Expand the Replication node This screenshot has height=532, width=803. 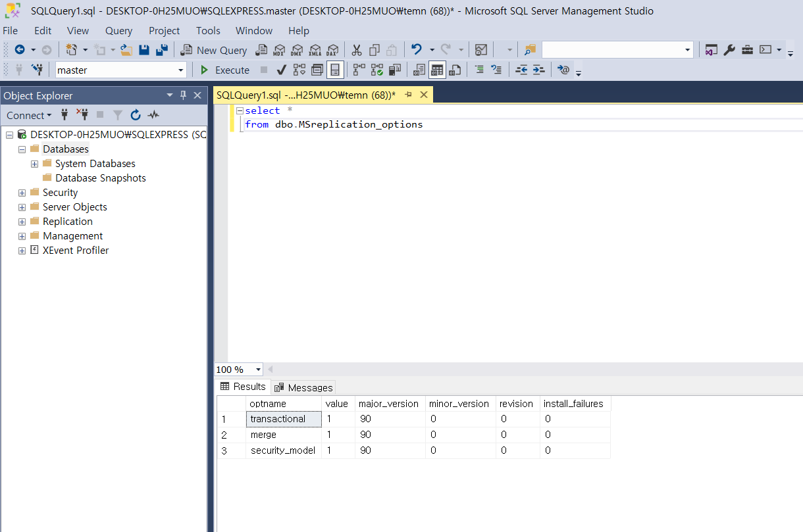click(22, 222)
